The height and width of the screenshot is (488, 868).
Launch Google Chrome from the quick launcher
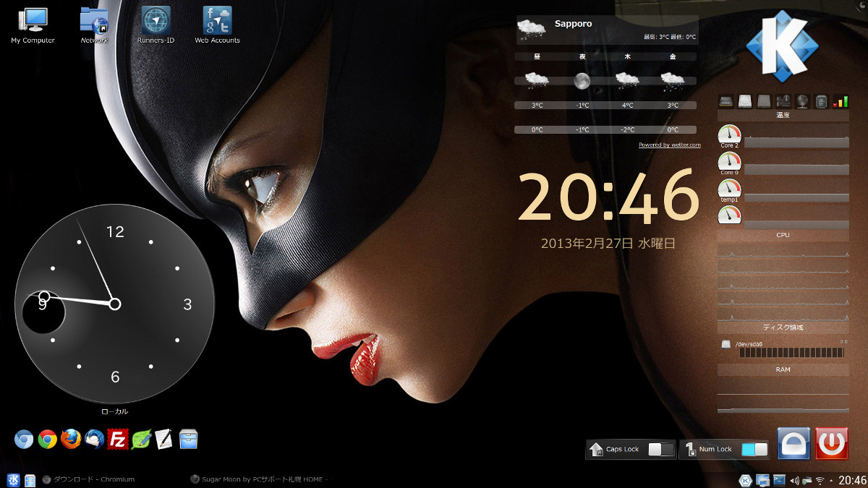[x=48, y=439]
